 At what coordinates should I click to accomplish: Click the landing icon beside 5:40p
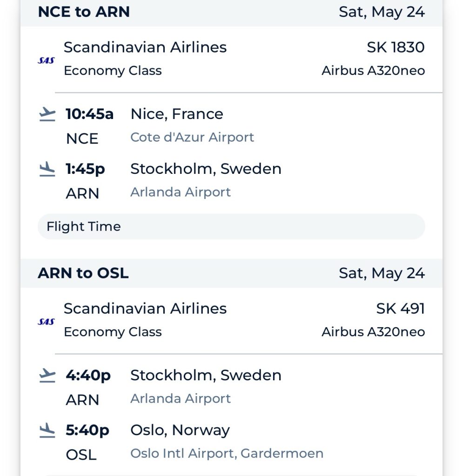tap(47, 430)
